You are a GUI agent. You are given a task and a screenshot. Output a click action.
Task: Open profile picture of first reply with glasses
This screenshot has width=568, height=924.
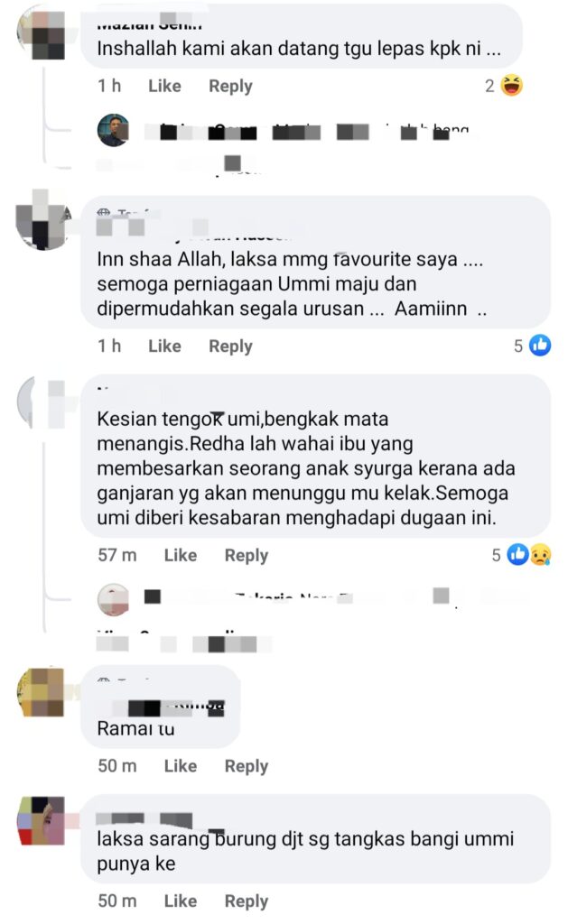[113, 130]
